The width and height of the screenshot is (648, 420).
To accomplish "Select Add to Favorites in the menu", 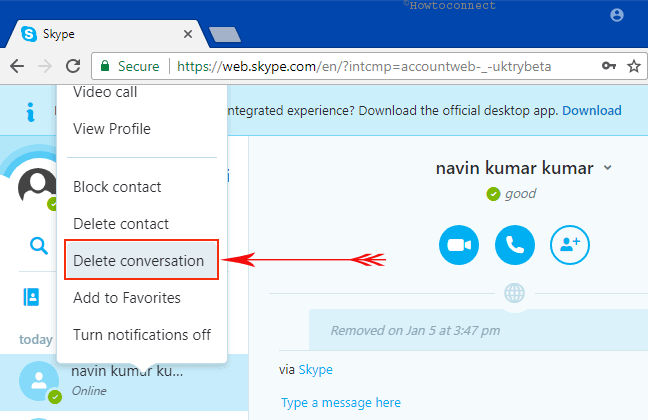I will tap(127, 298).
